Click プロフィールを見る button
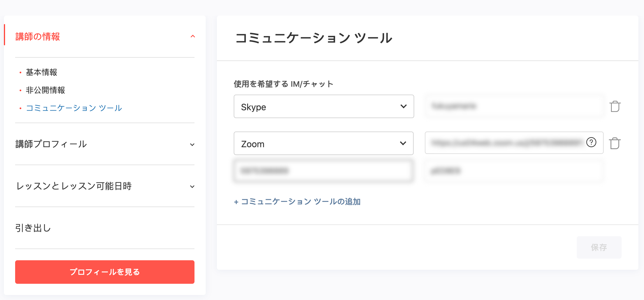The image size is (644, 300). coord(105,272)
